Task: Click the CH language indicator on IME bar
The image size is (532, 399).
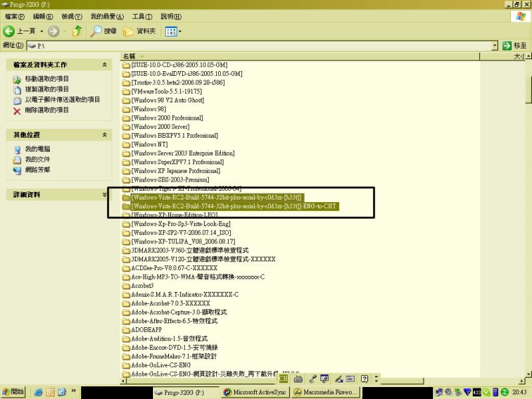Action: point(283,378)
